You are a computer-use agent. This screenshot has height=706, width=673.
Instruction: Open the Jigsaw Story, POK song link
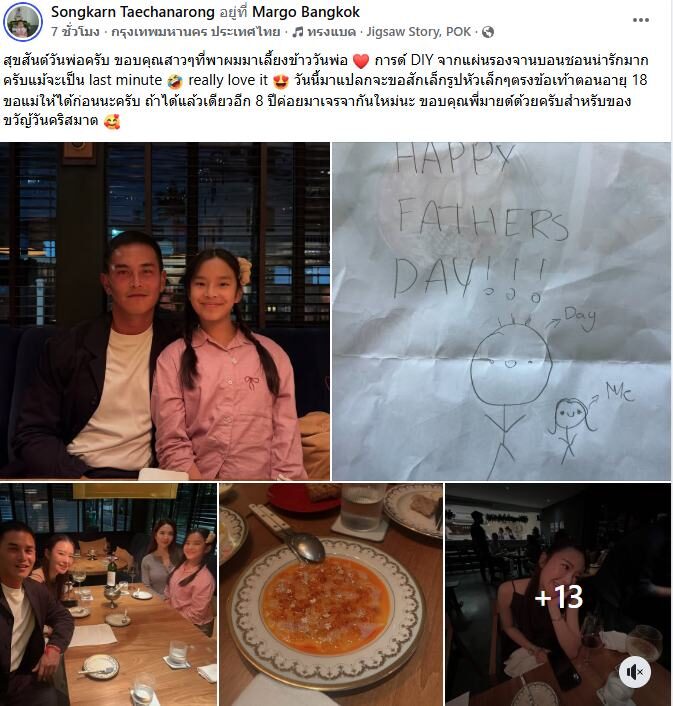click(418, 32)
